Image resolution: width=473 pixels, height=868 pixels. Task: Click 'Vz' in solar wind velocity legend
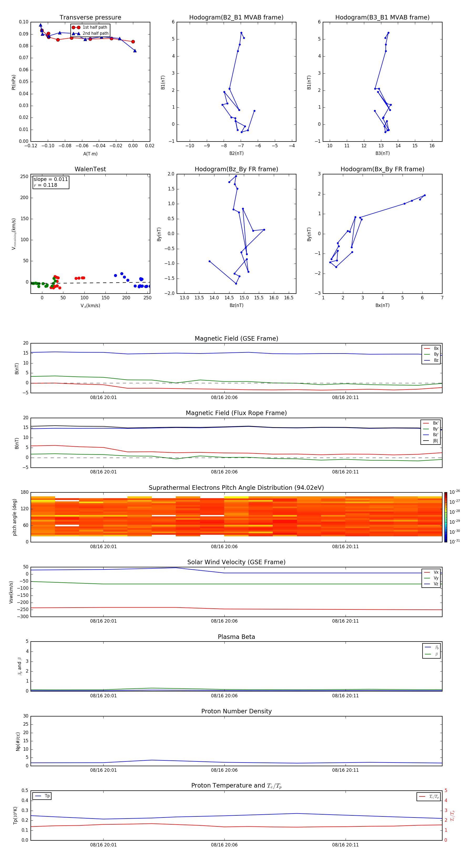tap(436, 584)
